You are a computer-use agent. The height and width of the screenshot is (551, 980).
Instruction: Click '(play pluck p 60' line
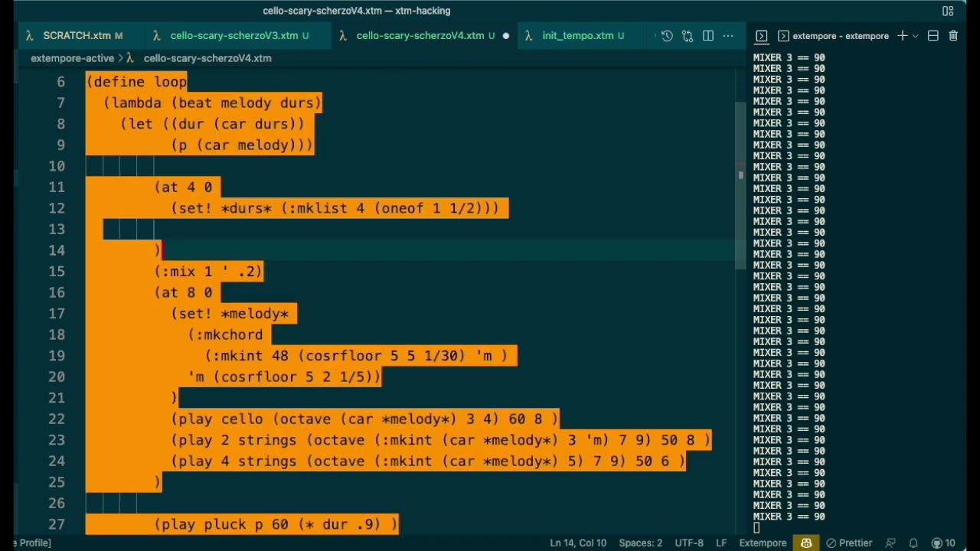pos(276,524)
